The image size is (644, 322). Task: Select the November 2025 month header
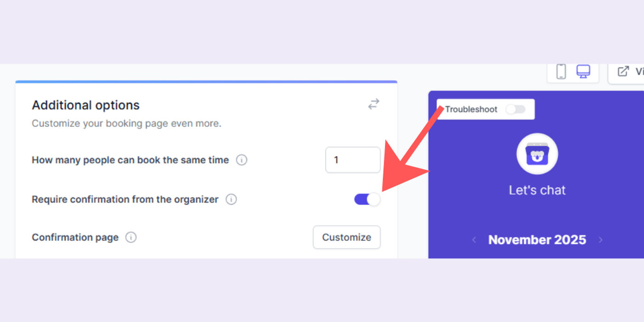(x=537, y=240)
